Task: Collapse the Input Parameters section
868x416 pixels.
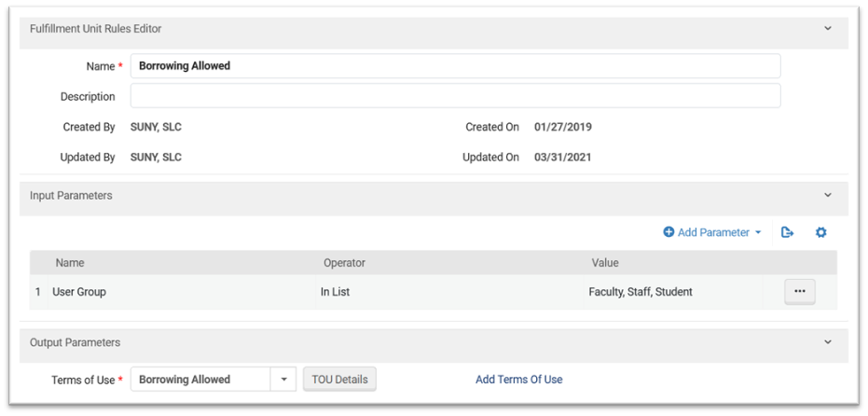Action: (x=827, y=196)
